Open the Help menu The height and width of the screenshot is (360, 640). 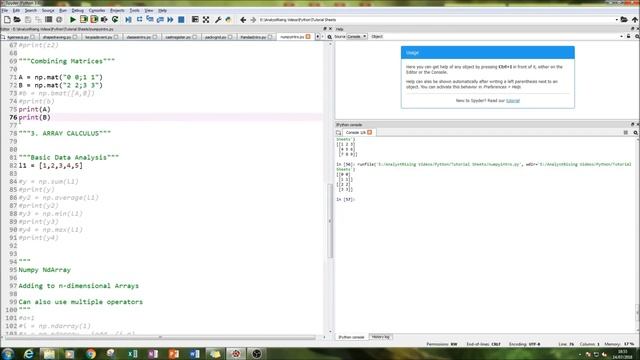[x=162, y=10]
